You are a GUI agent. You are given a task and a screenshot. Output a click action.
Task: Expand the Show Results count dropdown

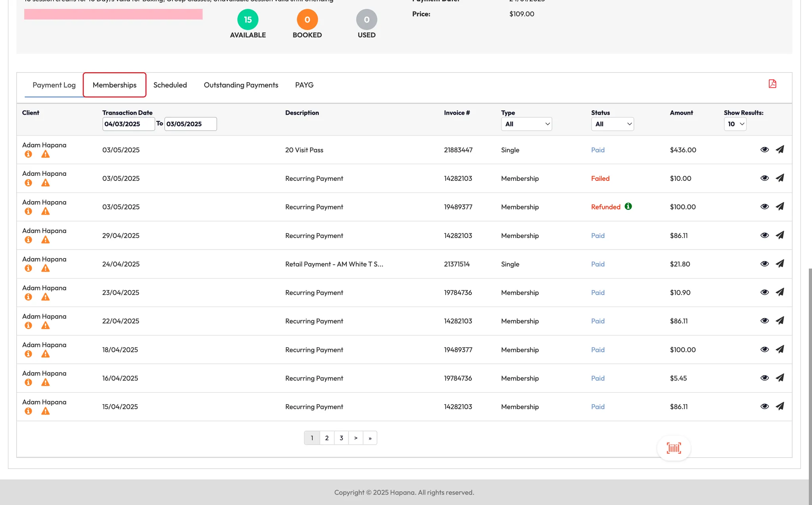735,124
